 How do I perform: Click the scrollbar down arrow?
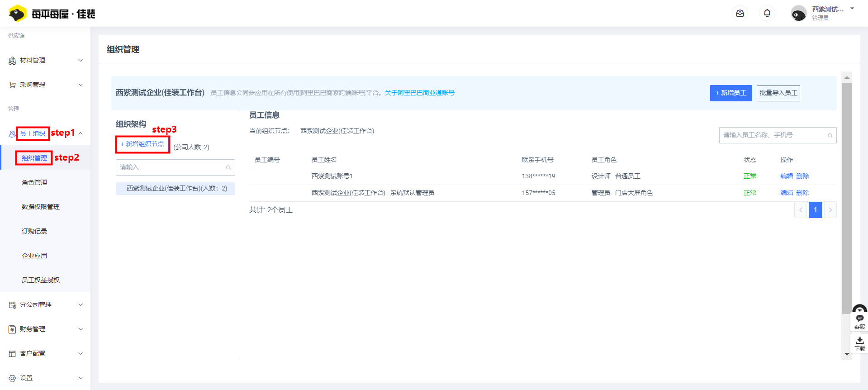[x=847, y=354]
